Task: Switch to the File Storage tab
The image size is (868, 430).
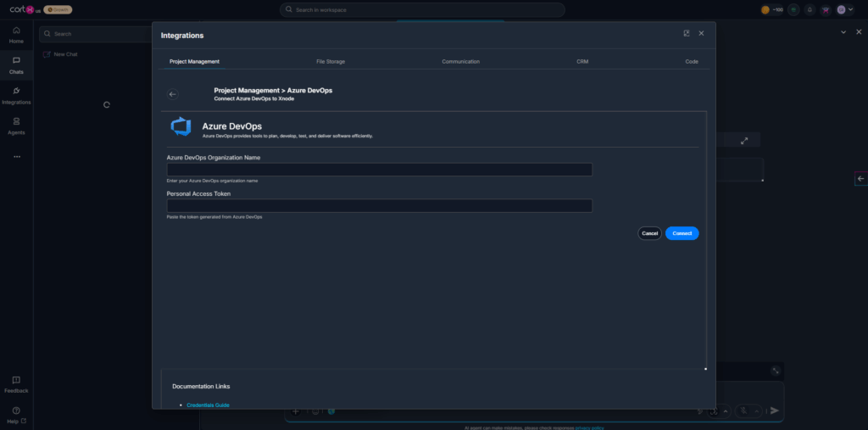Action: (331, 62)
